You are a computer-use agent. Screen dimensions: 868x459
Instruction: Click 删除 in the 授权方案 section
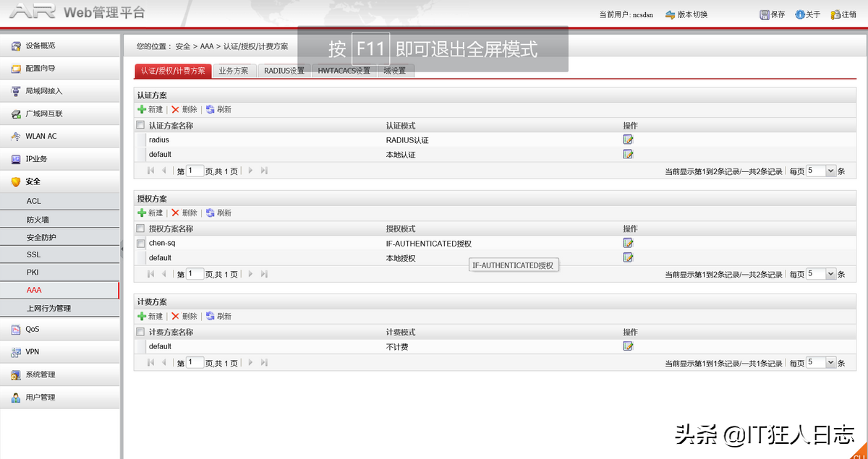click(184, 213)
